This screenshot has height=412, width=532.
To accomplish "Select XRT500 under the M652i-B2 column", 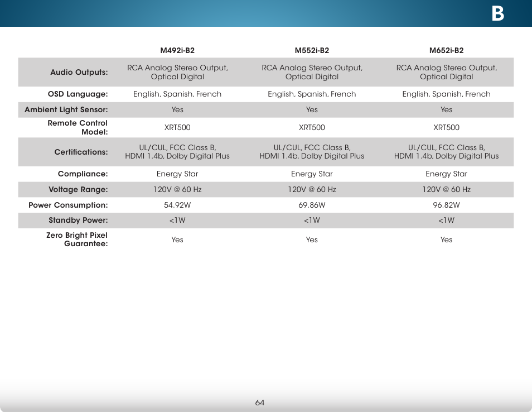I will point(446,127).
